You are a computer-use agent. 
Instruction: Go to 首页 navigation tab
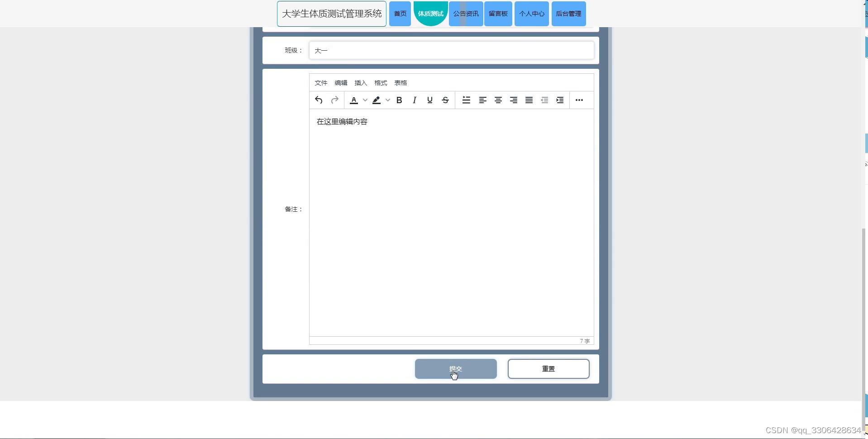tap(400, 14)
